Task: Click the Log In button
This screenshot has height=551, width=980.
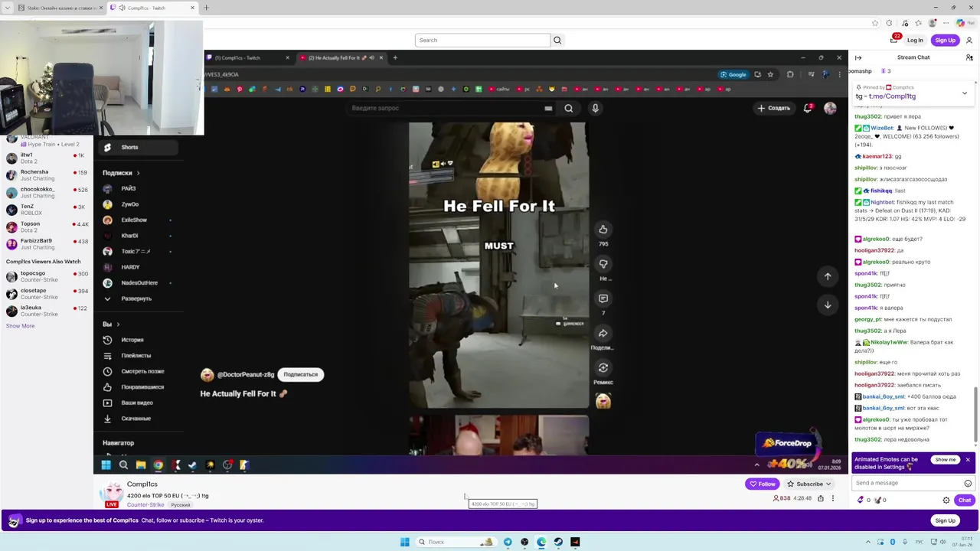Action: [x=915, y=40]
